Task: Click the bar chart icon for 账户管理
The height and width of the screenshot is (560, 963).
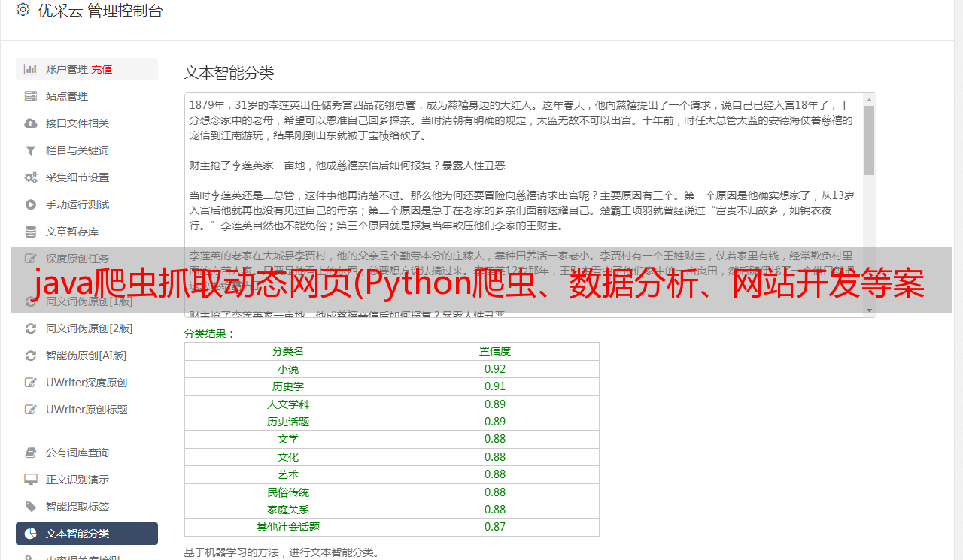Action: (x=31, y=69)
